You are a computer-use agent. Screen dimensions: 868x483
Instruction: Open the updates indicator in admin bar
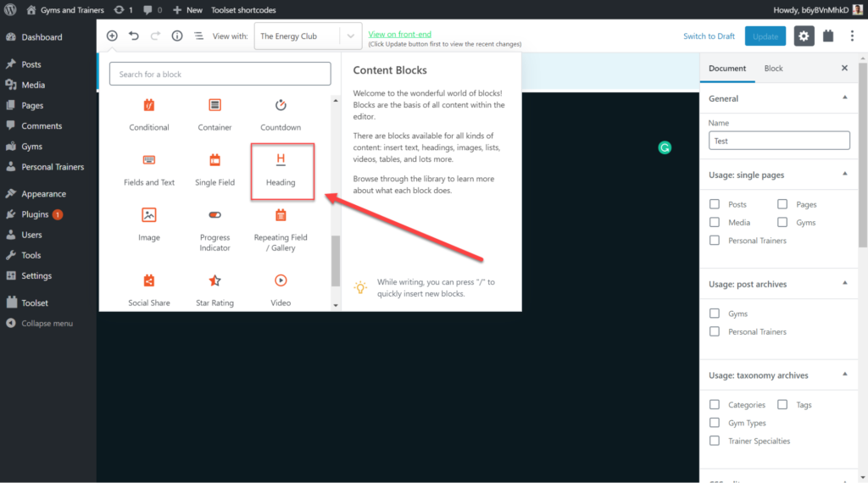[x=123, y=10]
